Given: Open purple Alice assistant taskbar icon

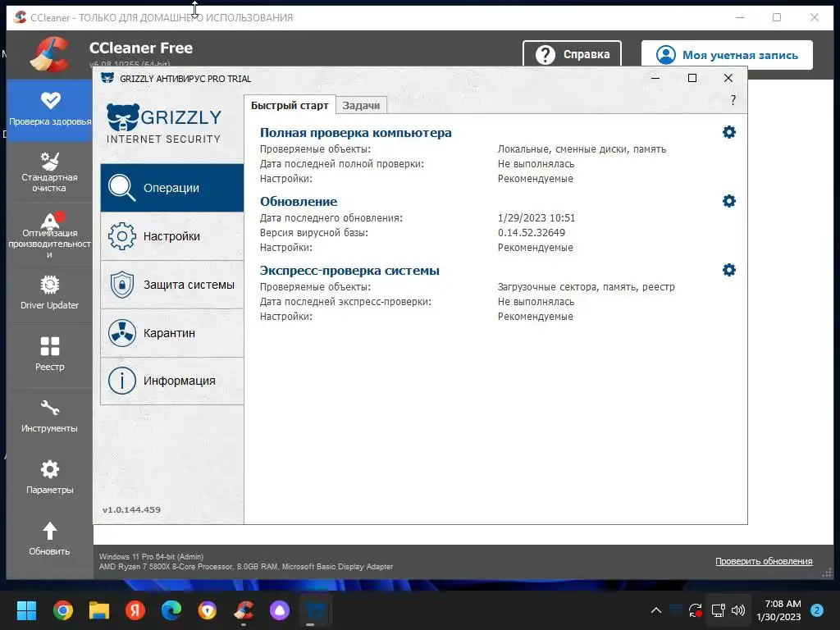Looking at the screenshot, I should tap(280, 610).
